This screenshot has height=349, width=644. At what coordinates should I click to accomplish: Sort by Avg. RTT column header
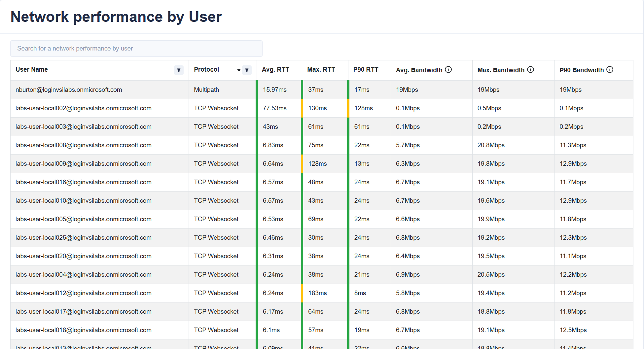point(275,70)
